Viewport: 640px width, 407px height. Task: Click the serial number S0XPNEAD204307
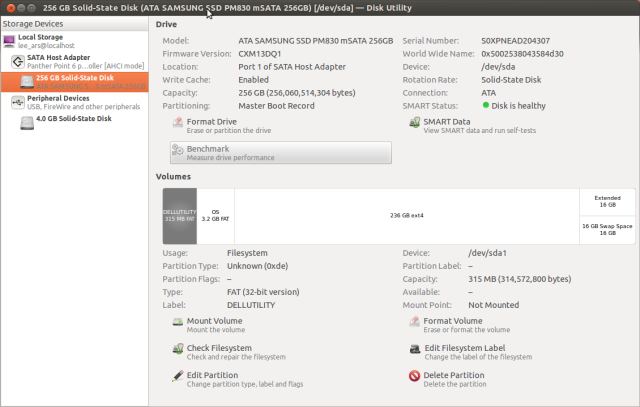516,41
